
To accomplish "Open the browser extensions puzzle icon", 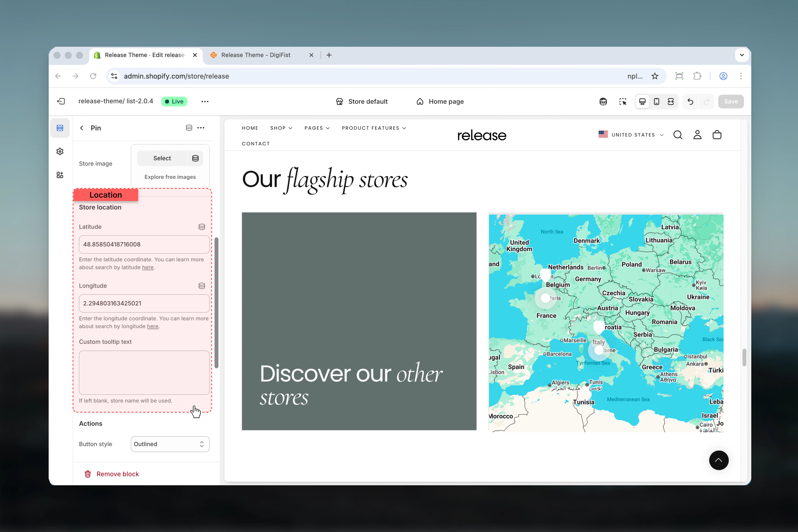I will tap(697, 76).
